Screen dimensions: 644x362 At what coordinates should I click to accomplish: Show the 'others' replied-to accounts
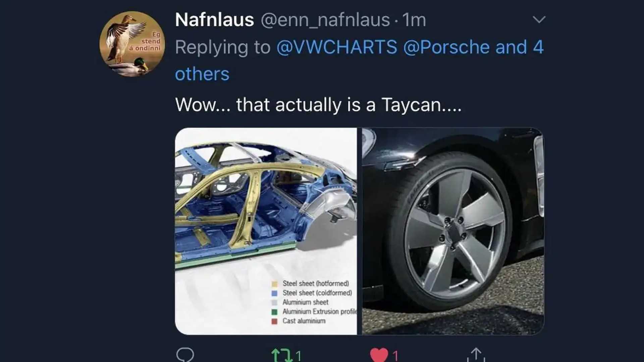coord(202,74)
